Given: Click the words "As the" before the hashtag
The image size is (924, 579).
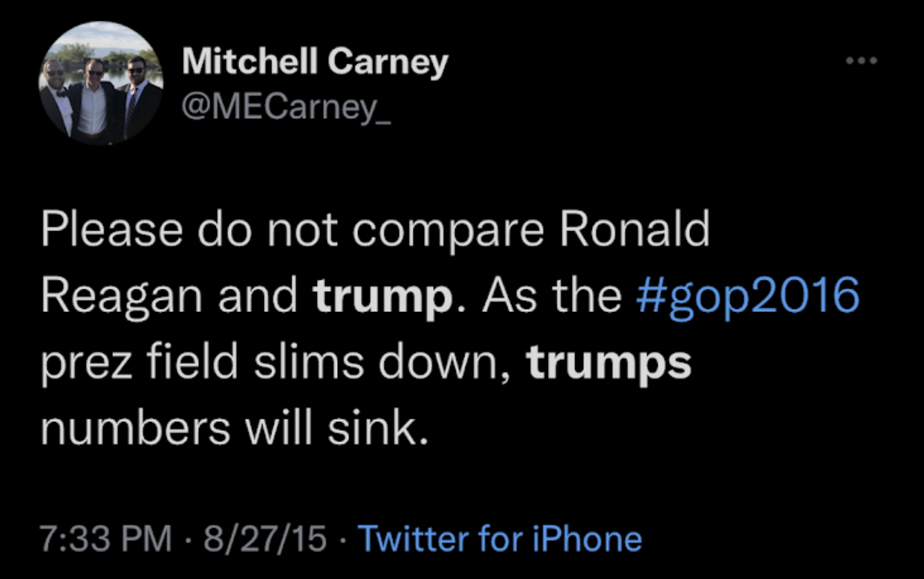Looking at the screenshot, I should 551,296.
